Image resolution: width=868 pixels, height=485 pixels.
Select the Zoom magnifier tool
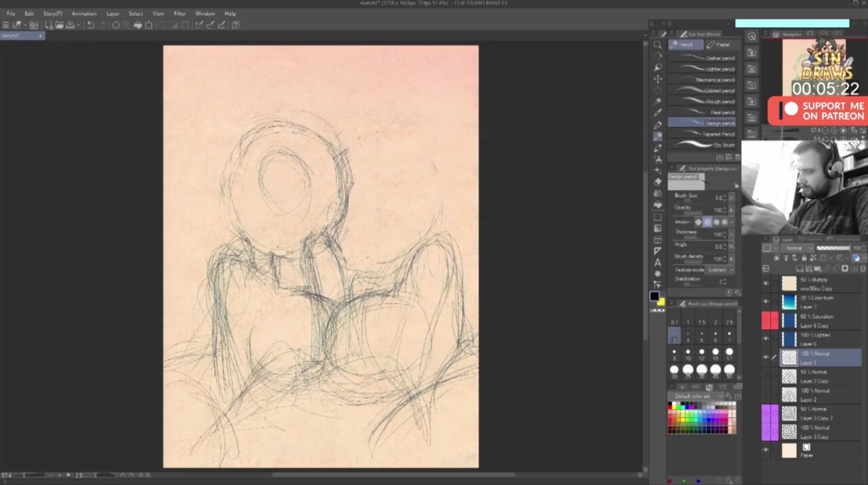(657, 45)
